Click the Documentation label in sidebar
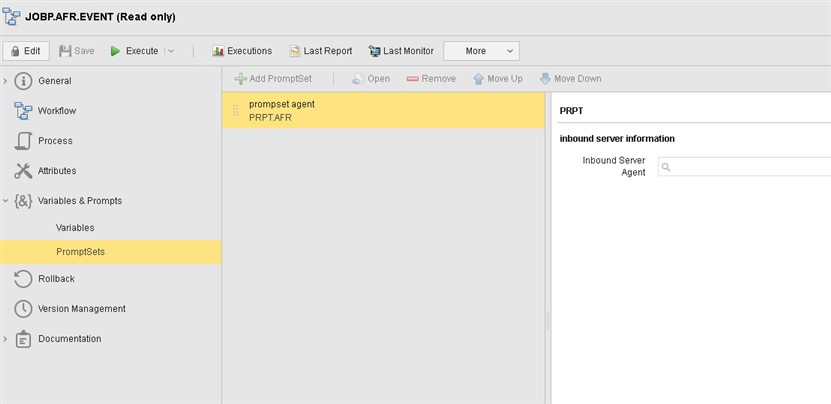The height and width of the screenshot is (404, 831). (x=69, y=339)
